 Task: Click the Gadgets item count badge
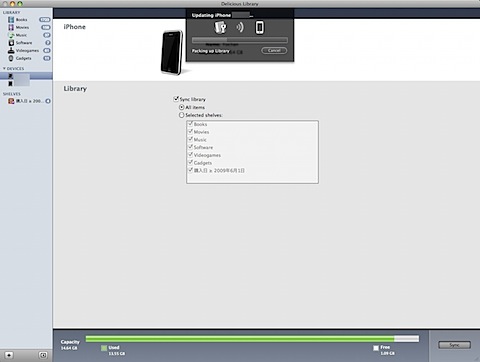pyautogui.click(x=47, y=58)
